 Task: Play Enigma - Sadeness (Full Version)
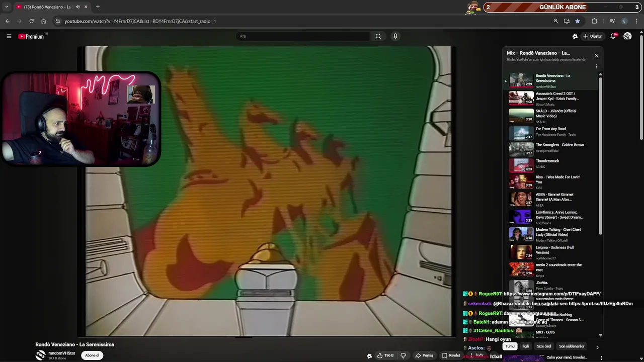550,252
